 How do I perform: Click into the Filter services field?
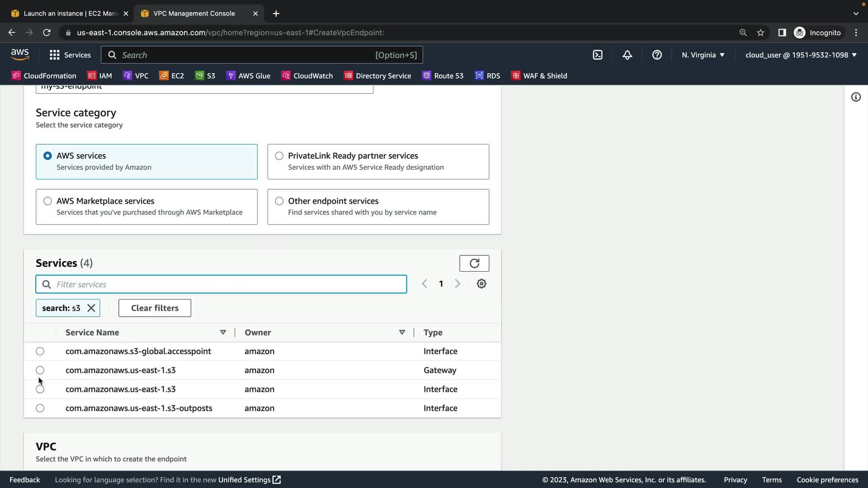(226, 285)
